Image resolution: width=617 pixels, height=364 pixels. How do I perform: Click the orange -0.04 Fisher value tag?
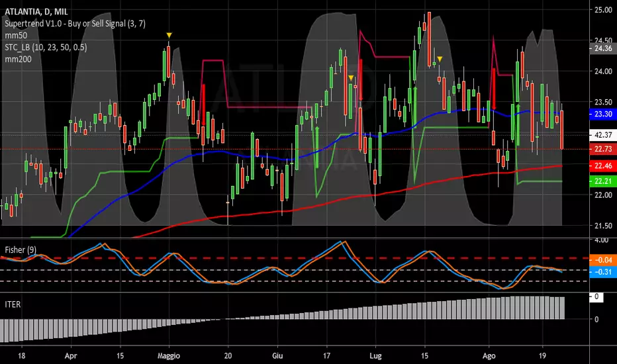603,259
